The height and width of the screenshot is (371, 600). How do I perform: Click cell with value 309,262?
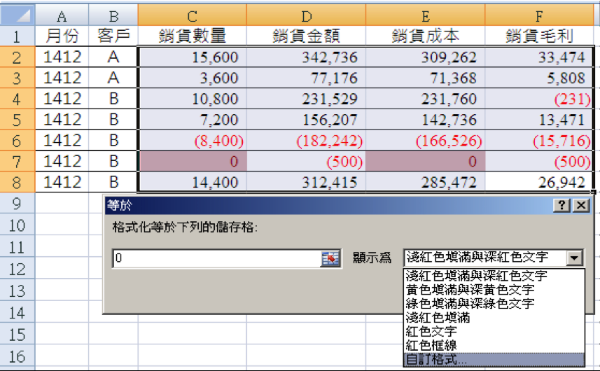425,57
